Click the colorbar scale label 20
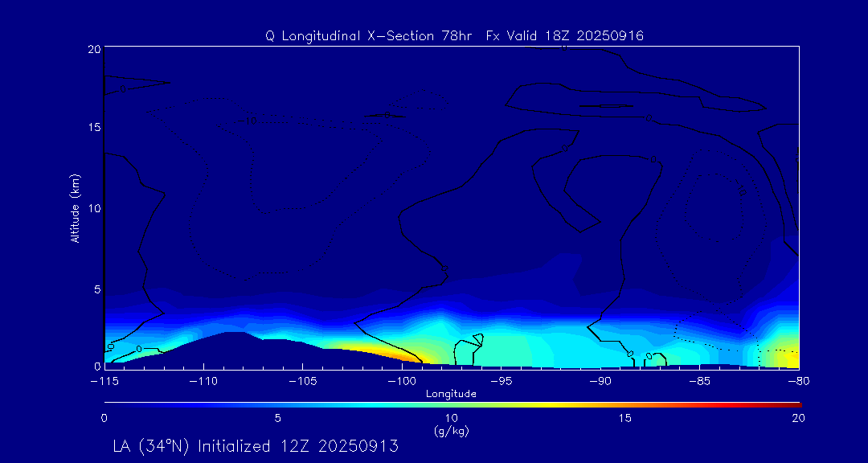 tap(798, 418)
